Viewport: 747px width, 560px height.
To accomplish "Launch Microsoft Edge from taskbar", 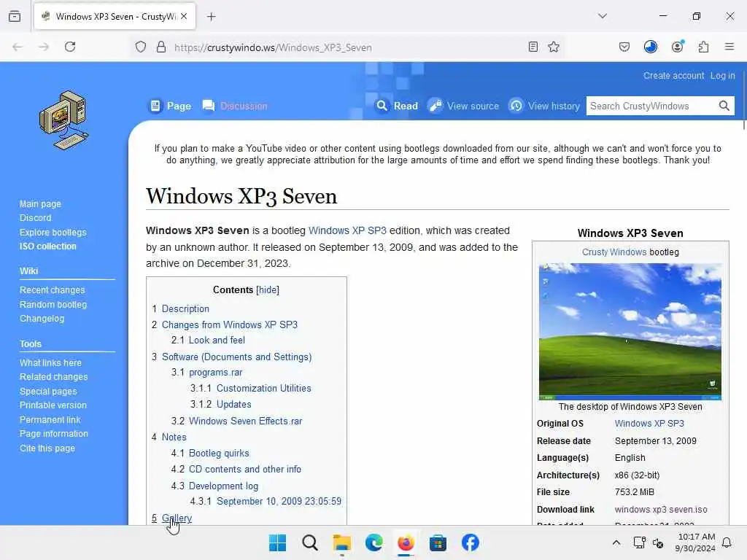I will [374, 542].
